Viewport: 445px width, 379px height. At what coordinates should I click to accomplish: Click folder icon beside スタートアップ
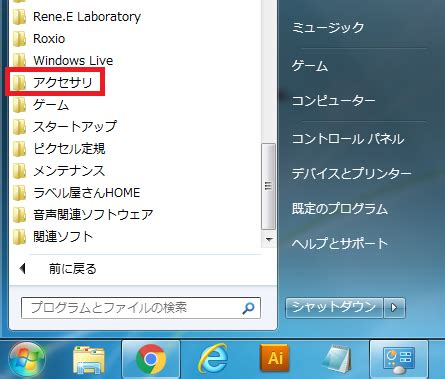[19, 127]
